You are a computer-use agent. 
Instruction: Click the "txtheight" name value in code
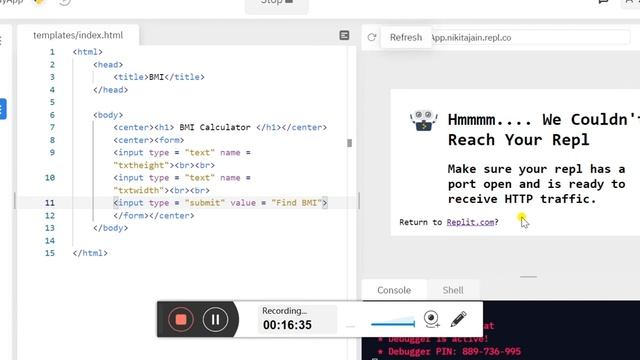click(x=141, y=165)
